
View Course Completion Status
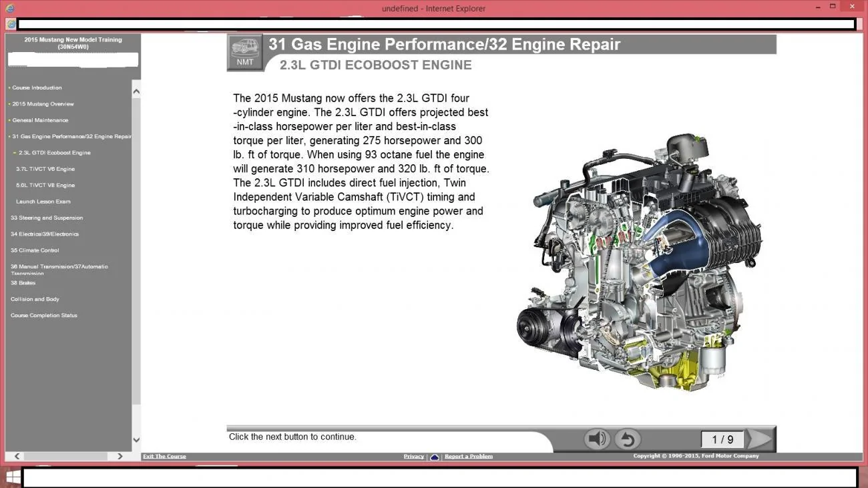click(44, 315)
